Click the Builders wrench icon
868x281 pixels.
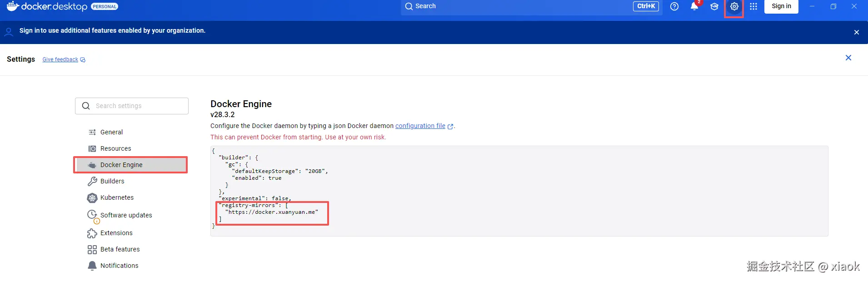[x=92, y=181]
